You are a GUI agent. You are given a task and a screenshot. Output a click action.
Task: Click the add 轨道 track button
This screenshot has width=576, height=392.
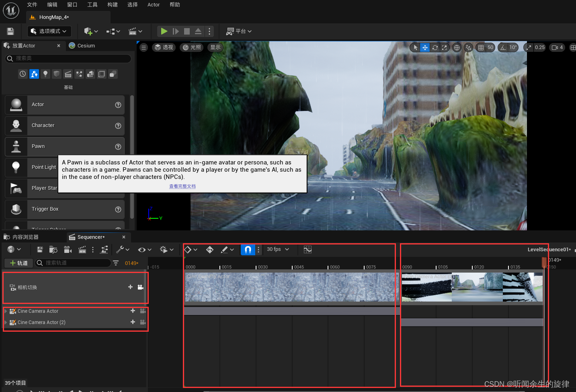point(18,263)
